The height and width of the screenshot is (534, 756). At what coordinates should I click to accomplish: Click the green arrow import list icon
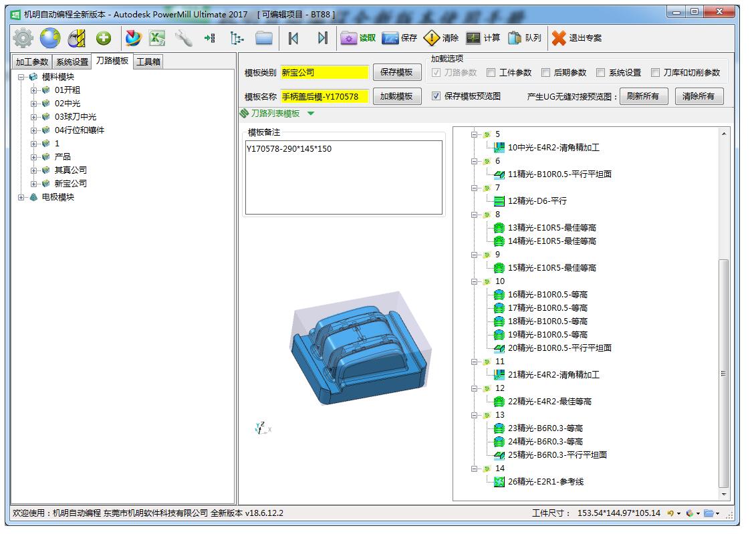pos(210,37)
